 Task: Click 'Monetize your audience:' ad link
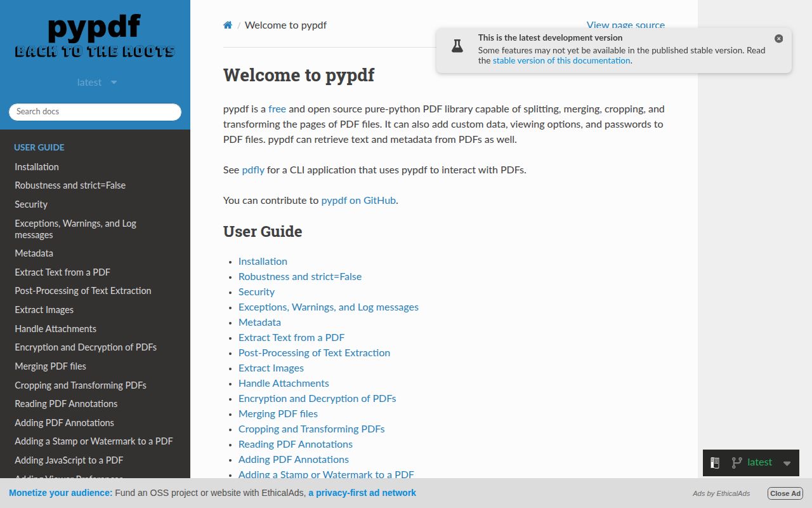click(x=61, y=493)
